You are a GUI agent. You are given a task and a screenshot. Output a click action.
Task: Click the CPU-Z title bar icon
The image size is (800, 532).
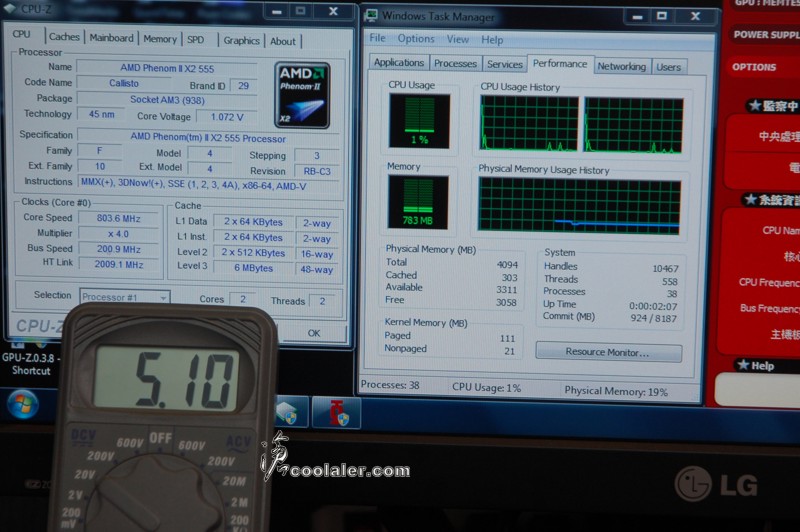(x=9, y=8)
